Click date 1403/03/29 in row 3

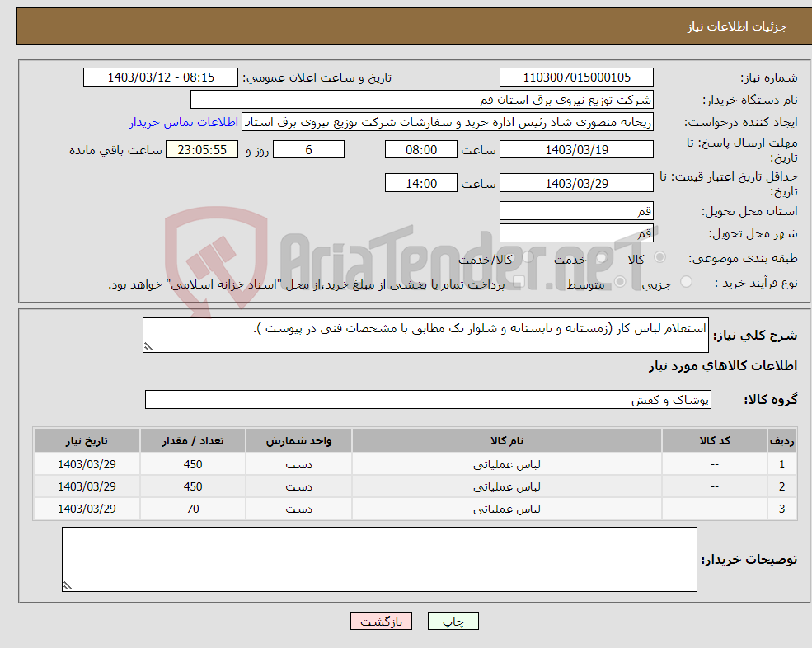coord(87,509)
